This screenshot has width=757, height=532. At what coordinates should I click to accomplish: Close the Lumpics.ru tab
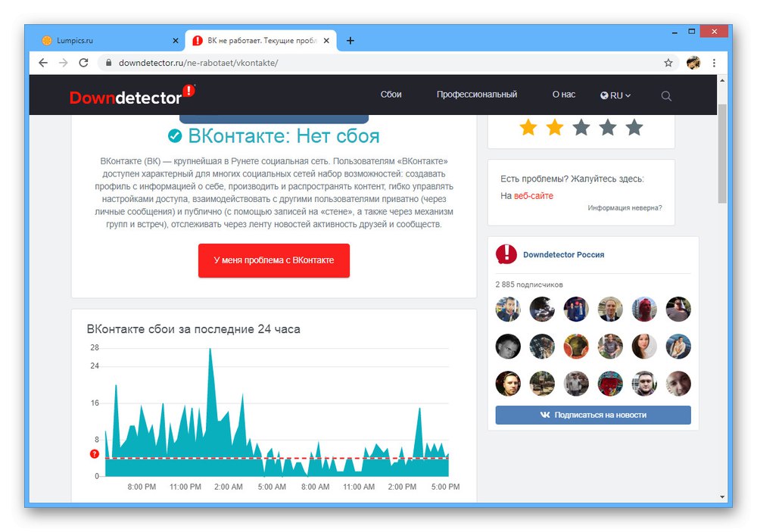[176, 41]
